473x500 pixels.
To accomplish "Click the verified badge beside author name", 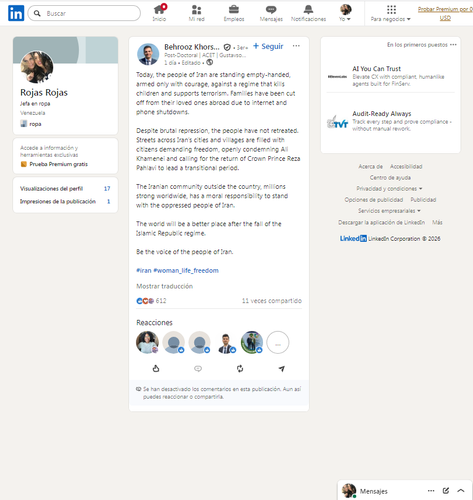I will click(227, 47).
